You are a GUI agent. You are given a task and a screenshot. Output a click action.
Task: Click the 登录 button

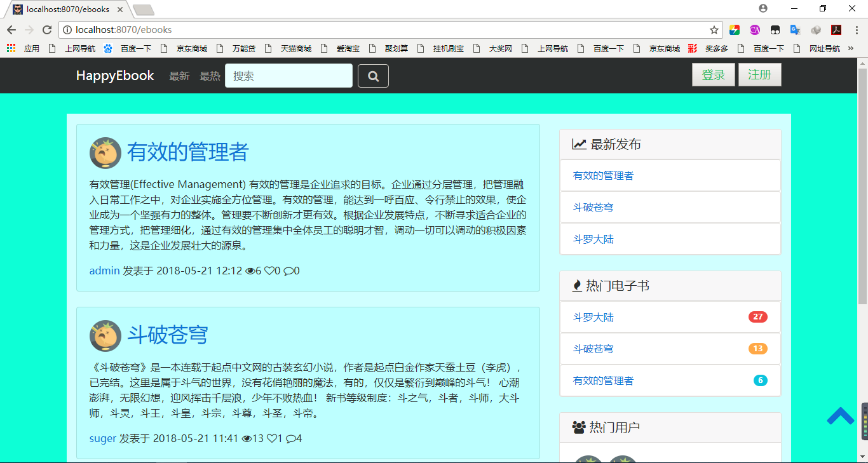[713, 75]
